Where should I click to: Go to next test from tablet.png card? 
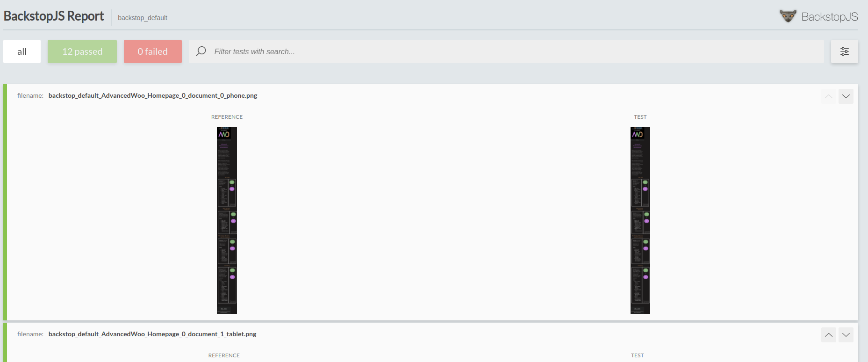[846, 335]
